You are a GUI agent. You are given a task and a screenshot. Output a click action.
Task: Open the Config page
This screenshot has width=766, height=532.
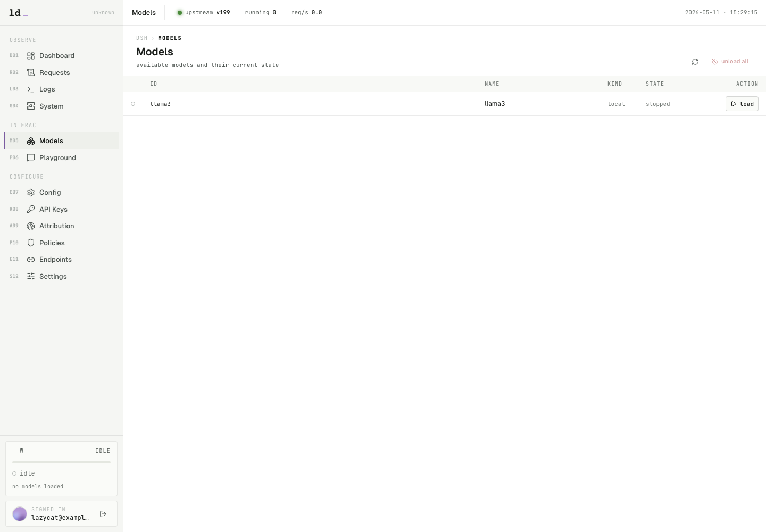pos(62,193)
